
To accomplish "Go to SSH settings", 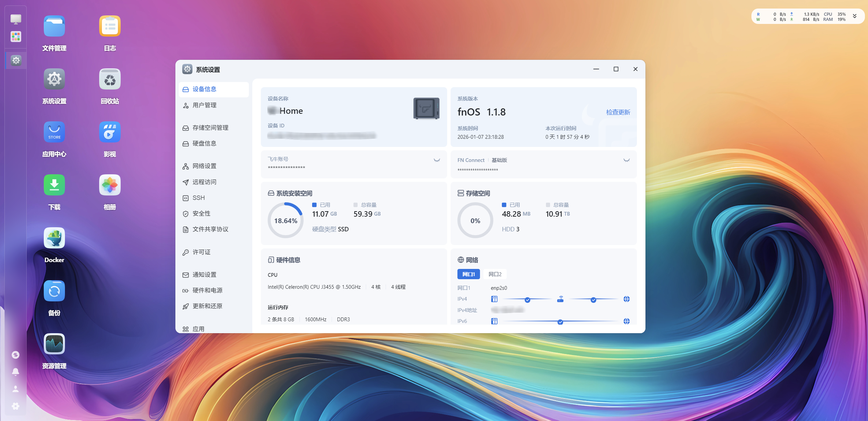I will pyautogui.click(x=199, y=198).
